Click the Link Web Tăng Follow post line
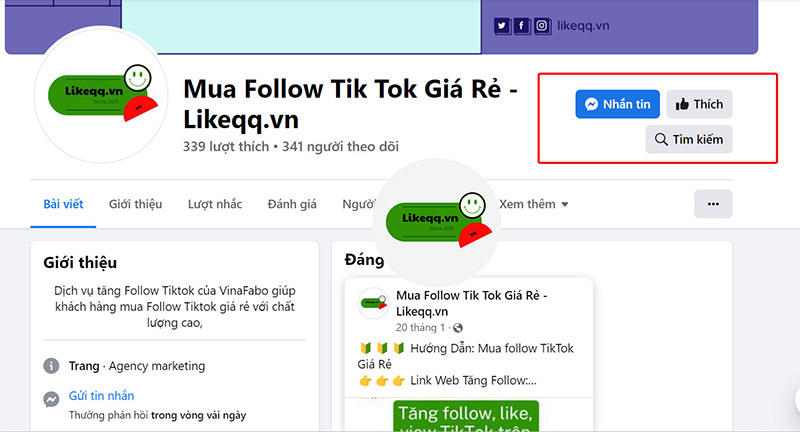Viewport: 800px width, 432px height. tap(447, 380)
